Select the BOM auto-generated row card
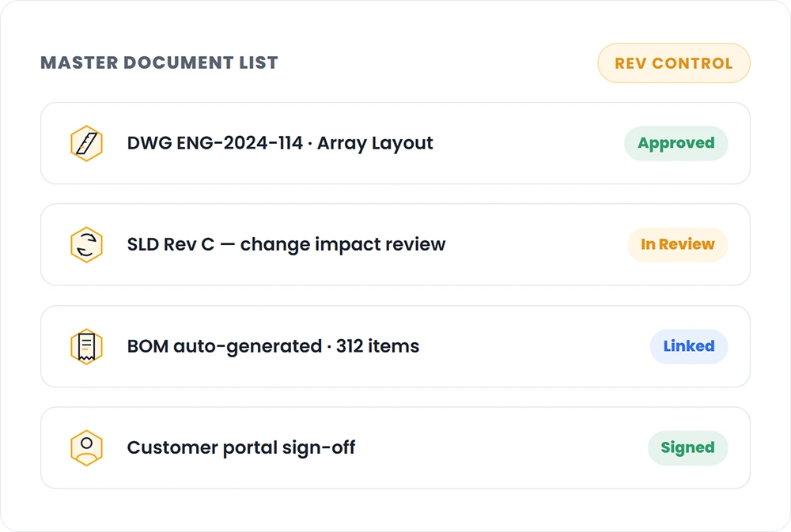This screenshot has height=532, width=791. [x=395, y=346]
